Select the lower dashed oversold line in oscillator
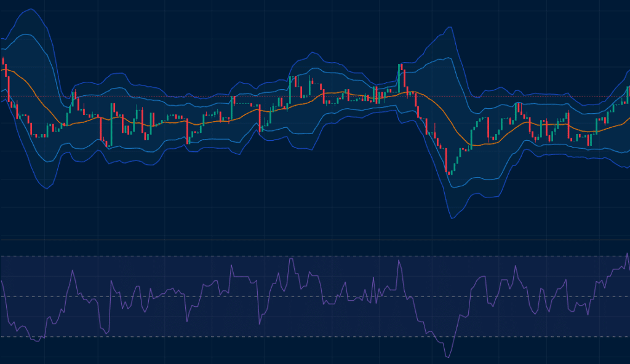The image size is (630, 364). (185, 337)
